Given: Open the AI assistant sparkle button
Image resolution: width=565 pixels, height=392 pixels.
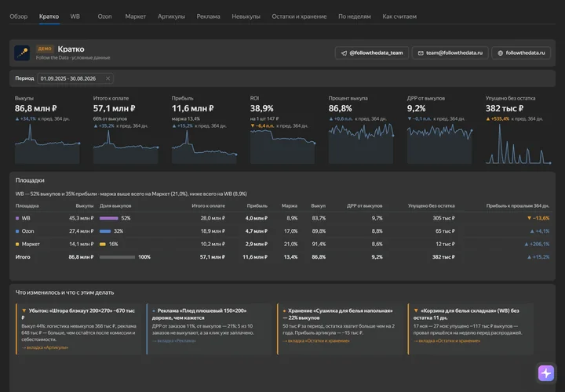Looking at the screenshot, I should (546, 373).
